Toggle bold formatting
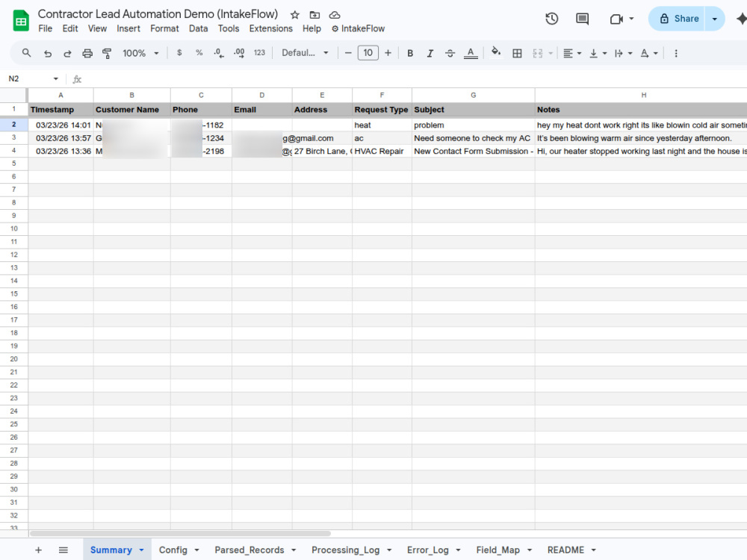 click(x=410, y=53)
